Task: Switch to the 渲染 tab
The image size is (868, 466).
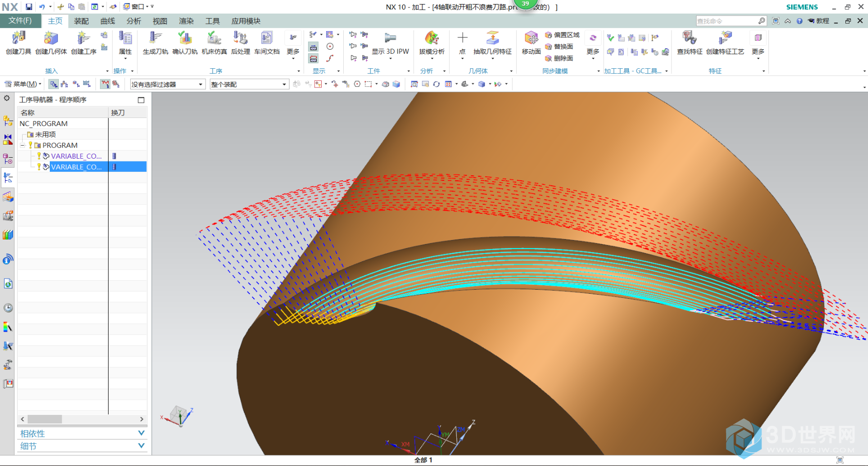Action: pyautogui.click(x=186, y=21)
